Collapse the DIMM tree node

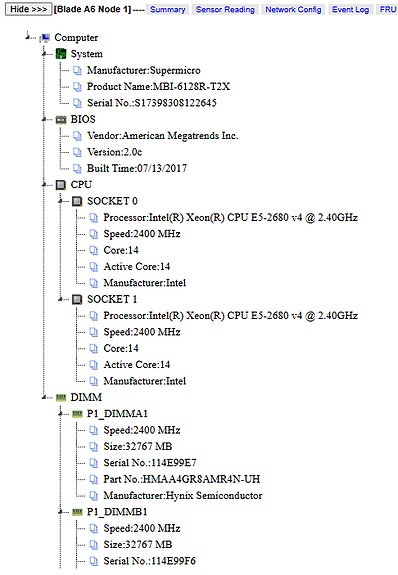(44, 397)
